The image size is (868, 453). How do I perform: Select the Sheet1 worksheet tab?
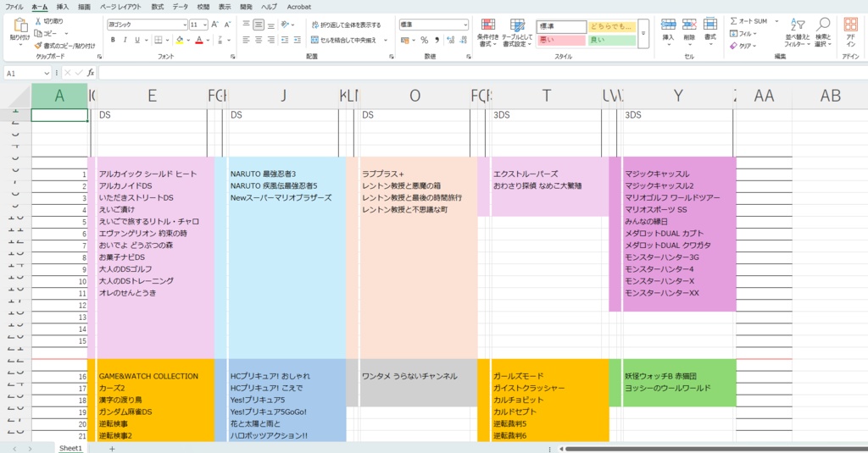point(70,448)
